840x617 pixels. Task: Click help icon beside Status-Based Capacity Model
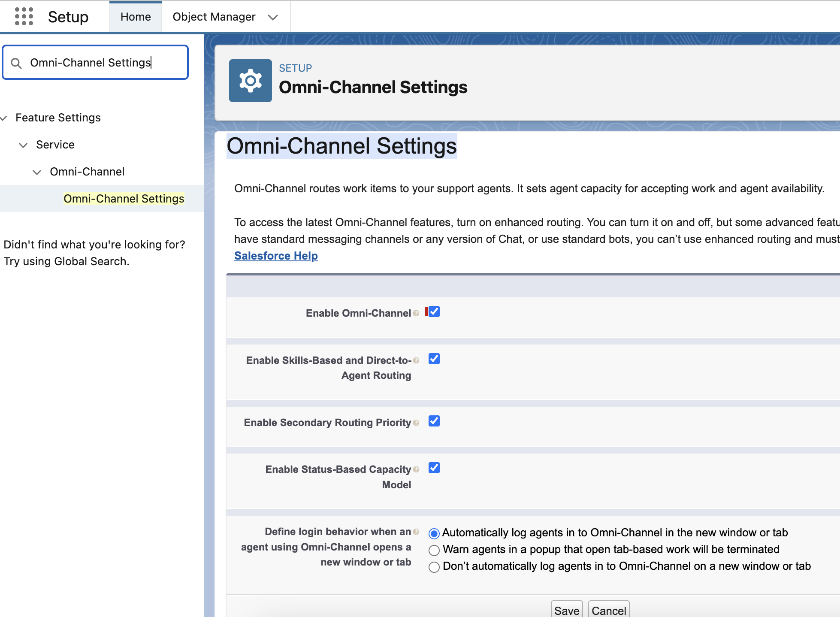416,469
